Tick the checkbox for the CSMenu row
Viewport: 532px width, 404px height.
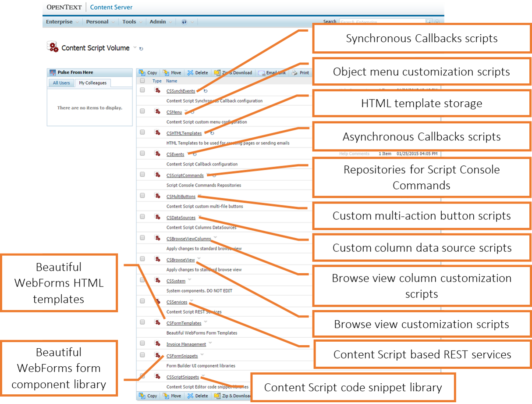pyautogui.click(x=142, y=111)
